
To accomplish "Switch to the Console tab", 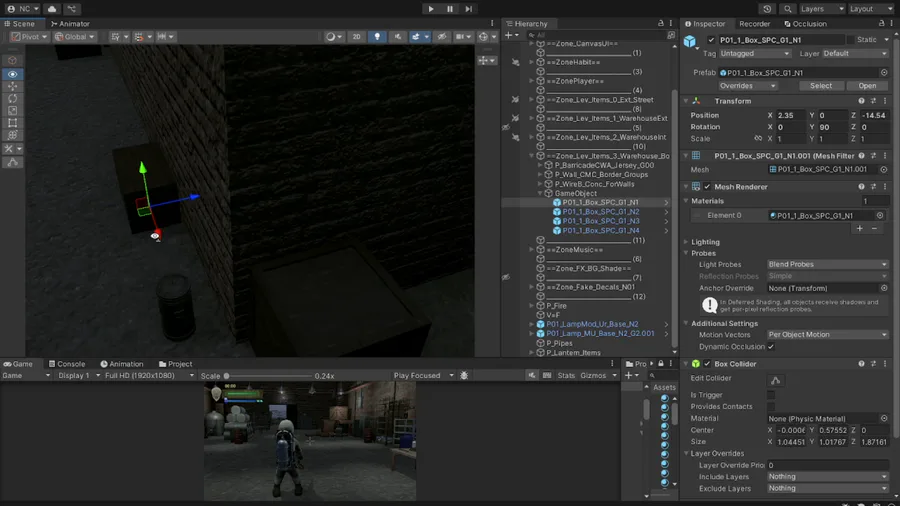I will coord(66,364).
